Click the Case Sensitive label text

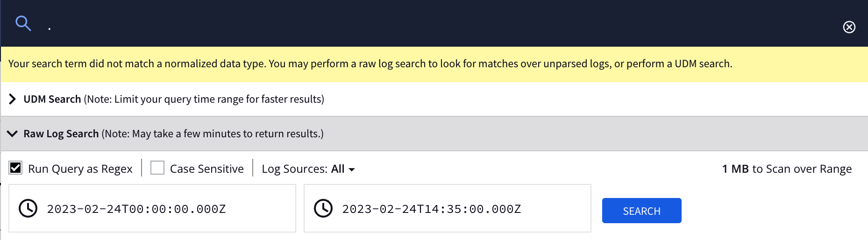[x=207, y=169]
